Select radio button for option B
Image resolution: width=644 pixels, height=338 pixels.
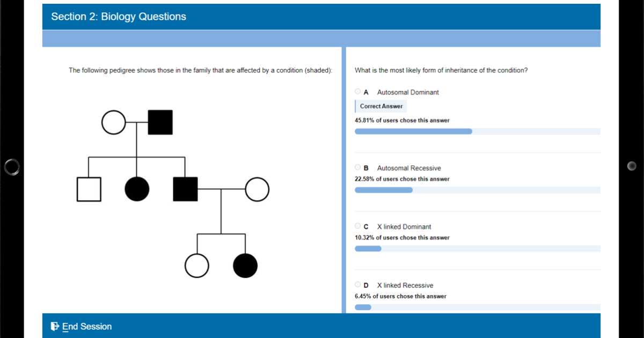(358, 167)
